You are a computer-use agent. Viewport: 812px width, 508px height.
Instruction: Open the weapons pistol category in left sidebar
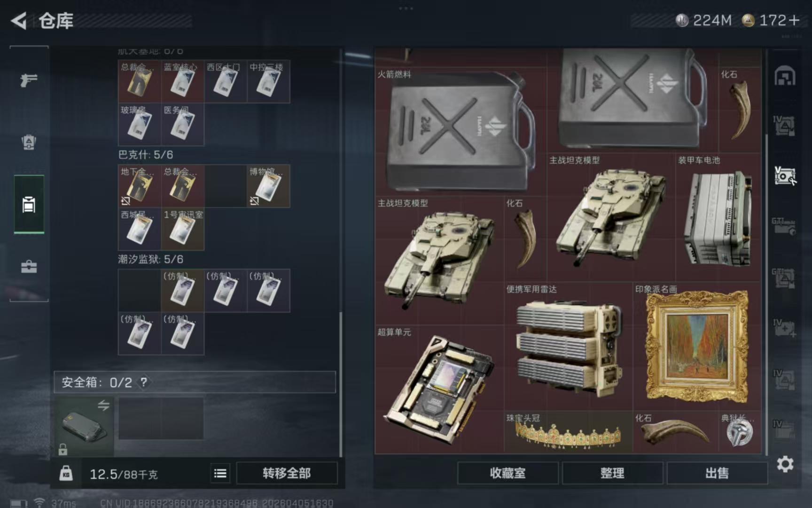coord(29,80)
